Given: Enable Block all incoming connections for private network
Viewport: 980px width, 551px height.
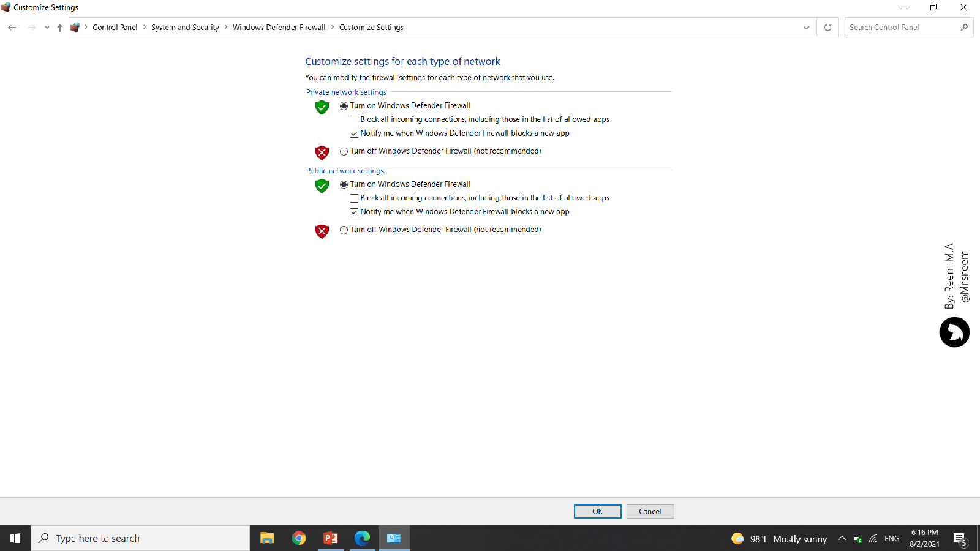Looking at the screenshot, I should (354, 120).
